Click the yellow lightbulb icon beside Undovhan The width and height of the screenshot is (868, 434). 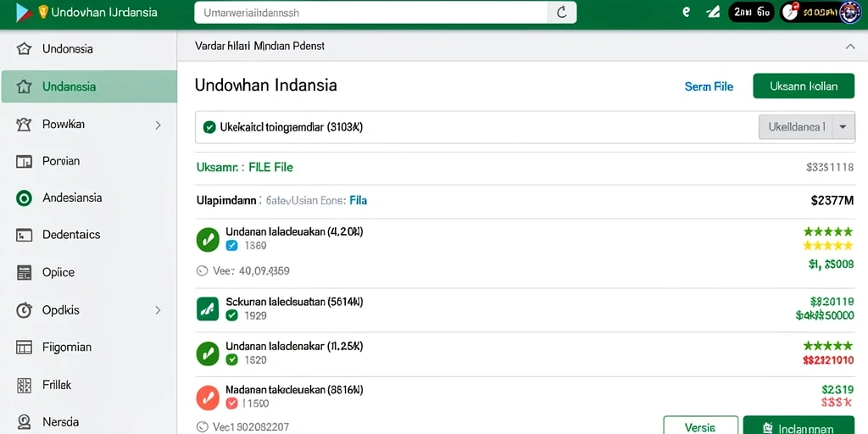[x=43, y=12]
